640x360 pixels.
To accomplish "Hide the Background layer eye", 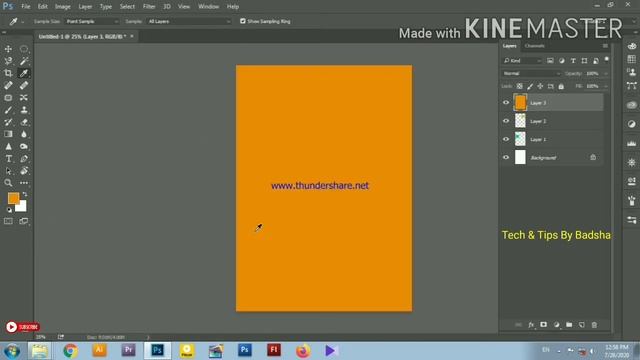I will (x=506, y=158).
